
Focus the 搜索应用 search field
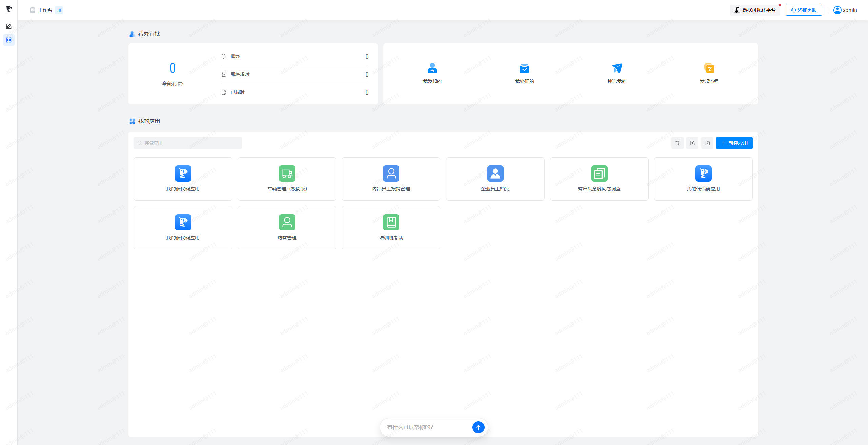pos(188,143)
